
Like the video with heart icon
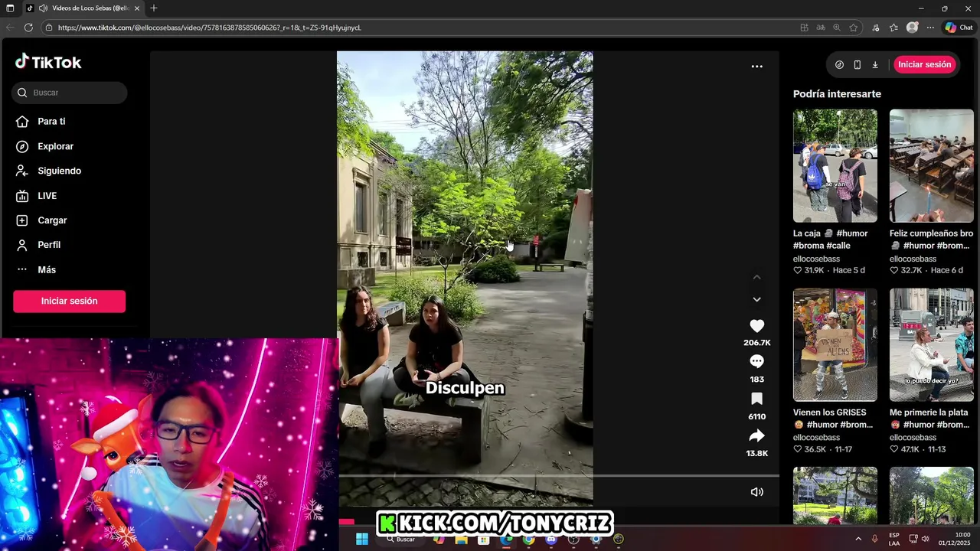(756, 326)
